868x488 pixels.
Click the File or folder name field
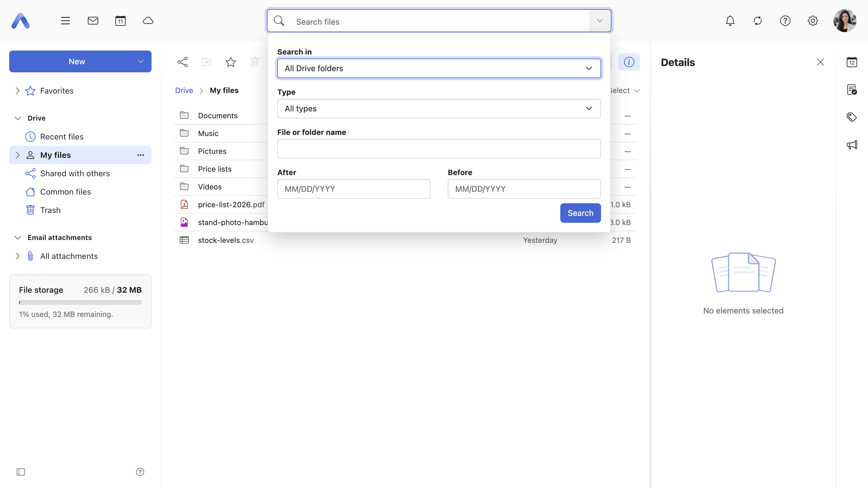click(x=439, y=149)
